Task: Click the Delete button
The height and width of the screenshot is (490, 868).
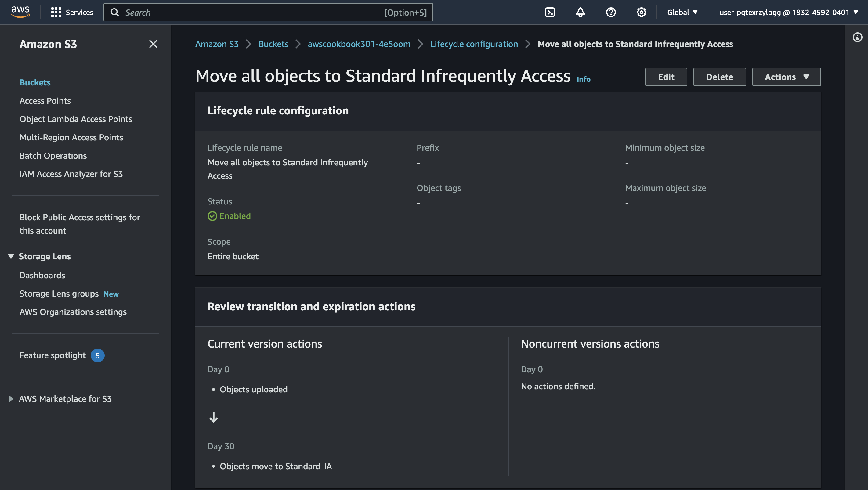Action: [719, 77]
